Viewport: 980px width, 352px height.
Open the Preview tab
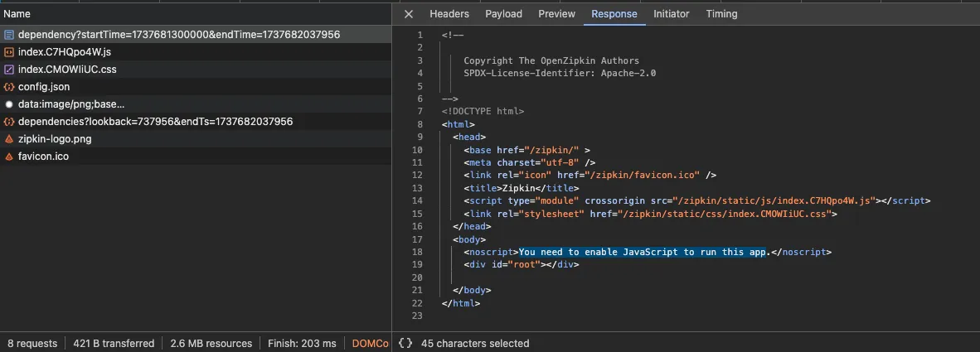557,14
